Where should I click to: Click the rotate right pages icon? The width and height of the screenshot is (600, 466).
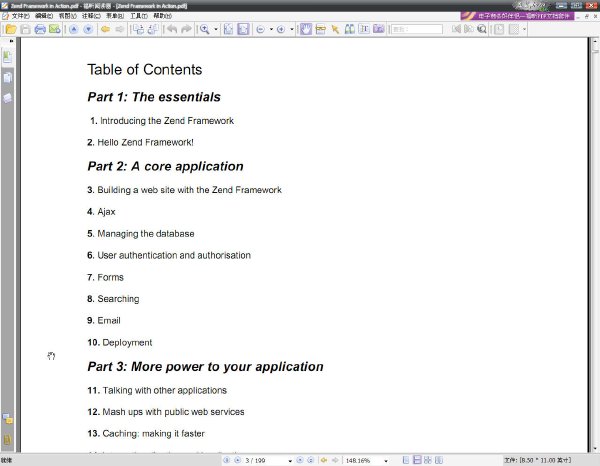coord(153,29)
